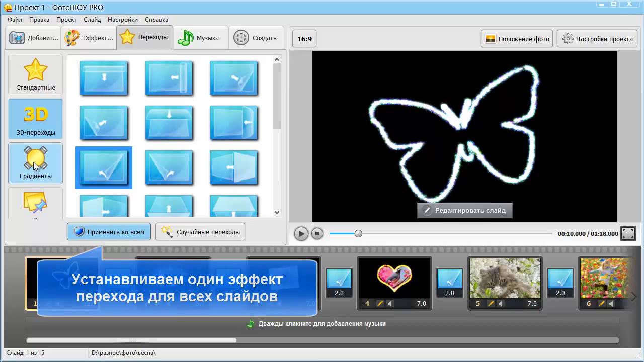Click the transitions list vertical scrollbar thumb

click(277, 97)
